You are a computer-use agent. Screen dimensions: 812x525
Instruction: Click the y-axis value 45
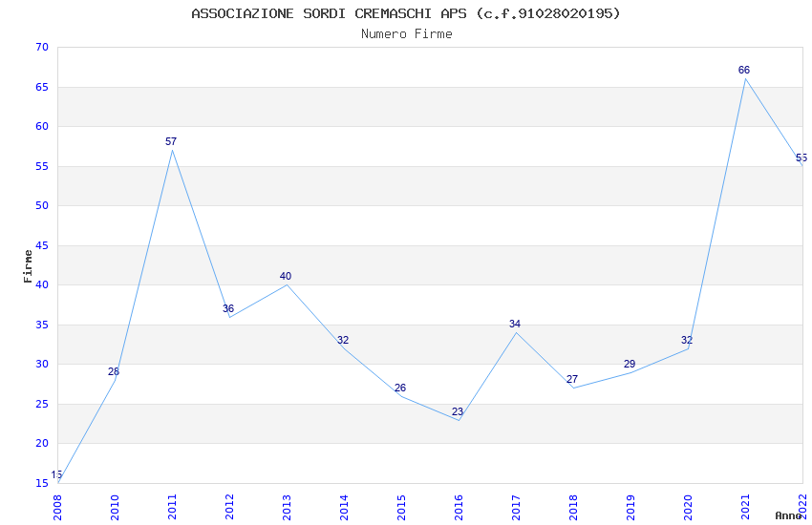tap(42, 245)
